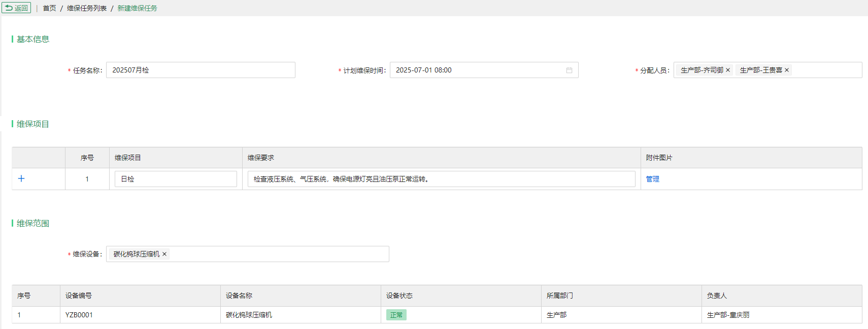Edit the 维保要求 text input
The height and width of the screenshot is (329, 868).
(441, 179)
